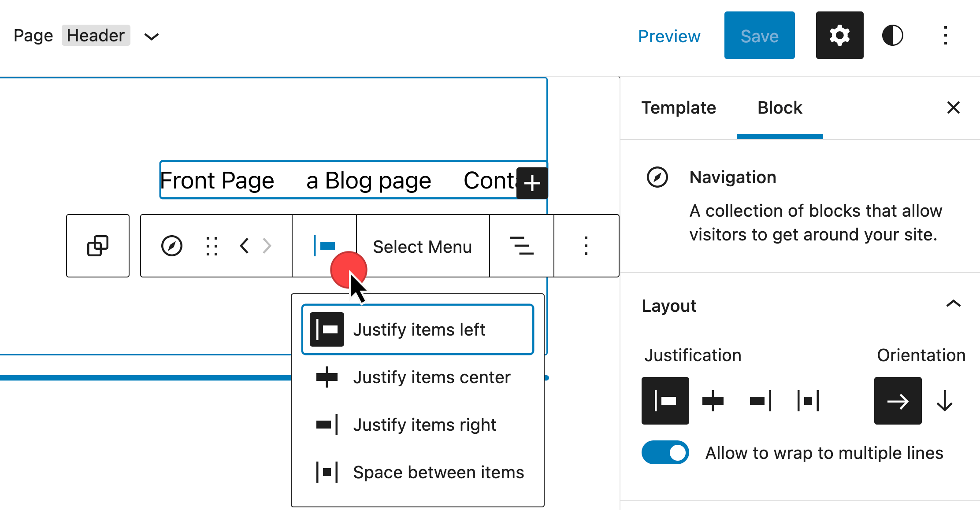Image resolution: width=980 pixels, height=510 pixels.
Task: Click the Preview link
Action: pos(669,36)
